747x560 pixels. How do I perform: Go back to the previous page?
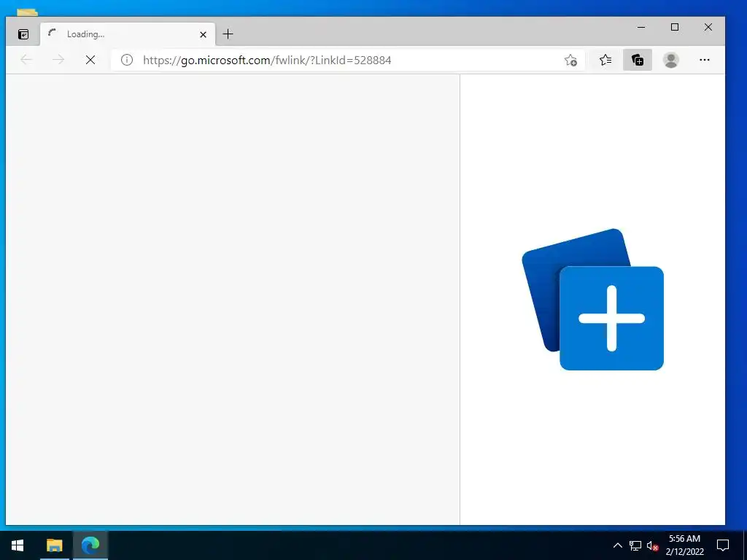pos(27,60)
